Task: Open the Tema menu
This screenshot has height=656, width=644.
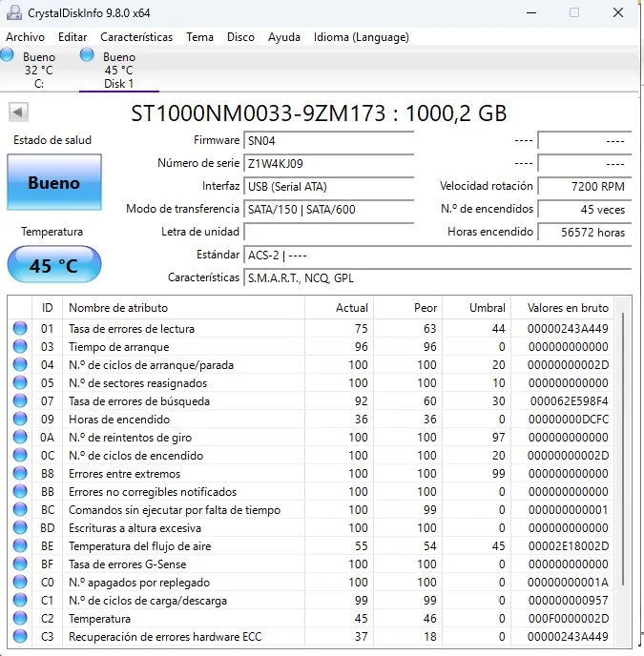Action: pos(199,37)
